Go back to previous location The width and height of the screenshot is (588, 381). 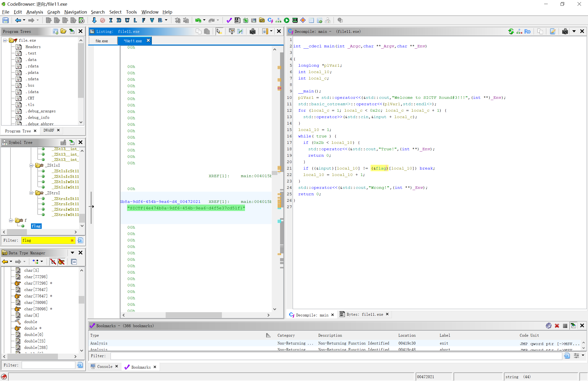18,20
